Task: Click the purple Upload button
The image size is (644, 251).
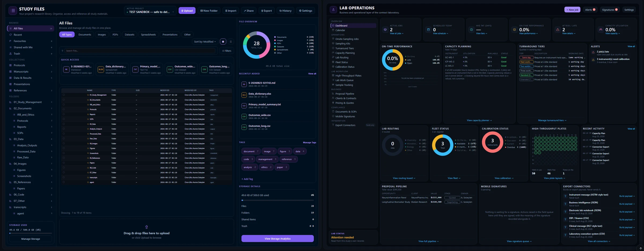Action: click(187, 11)
